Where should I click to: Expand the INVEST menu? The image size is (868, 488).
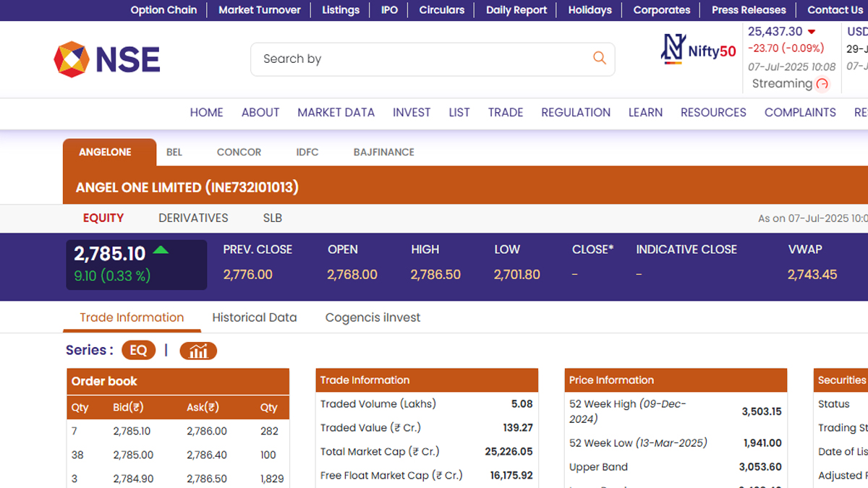coord(412,112)
